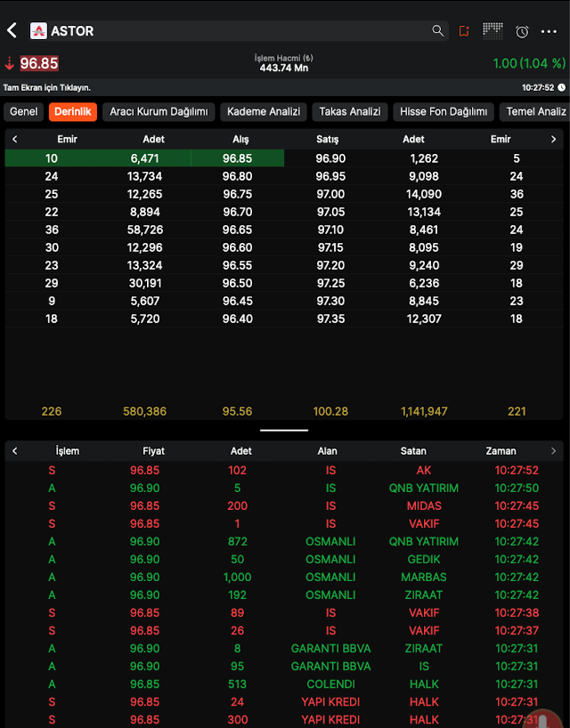Viewport: 570px width, 728px height.
Task: Select ask price 97.00
Action: click(330, 194)
